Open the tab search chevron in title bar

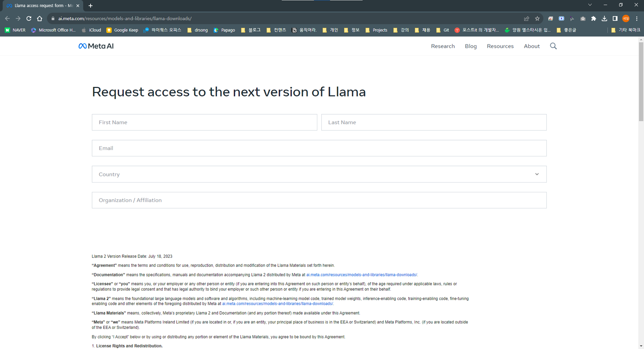[590, 5]
